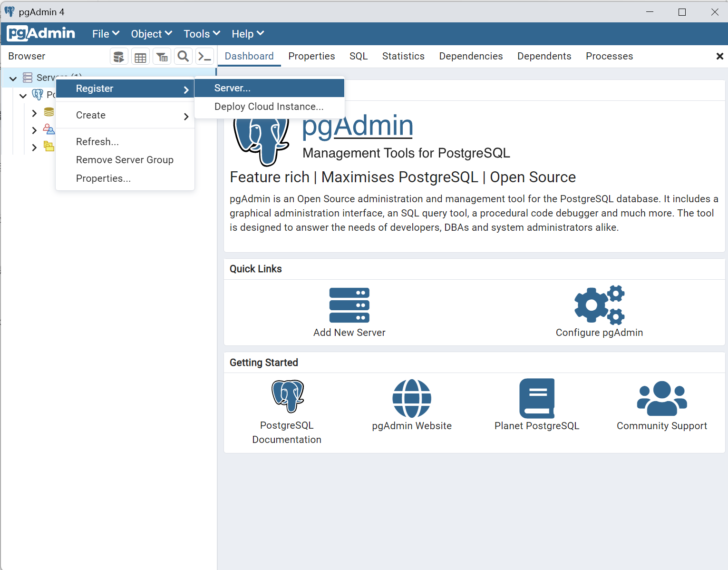
Task: Choose Refresh... in context menu
Action: point(125,142)
